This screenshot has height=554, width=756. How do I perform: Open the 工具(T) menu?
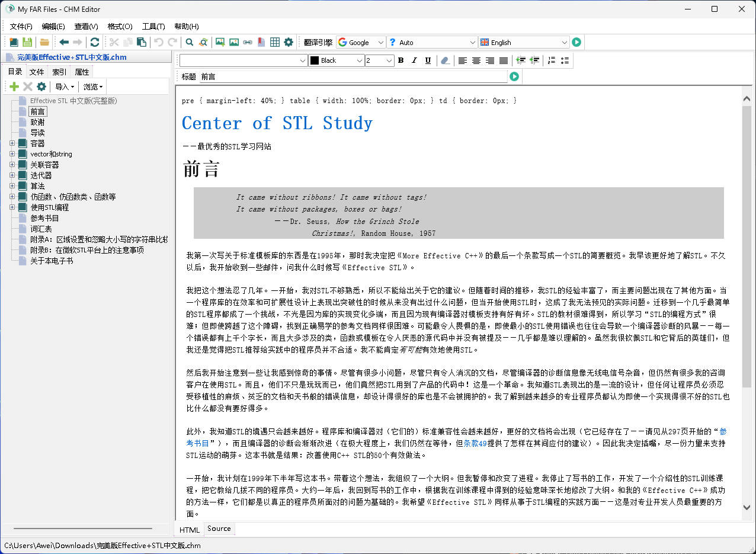153,26
